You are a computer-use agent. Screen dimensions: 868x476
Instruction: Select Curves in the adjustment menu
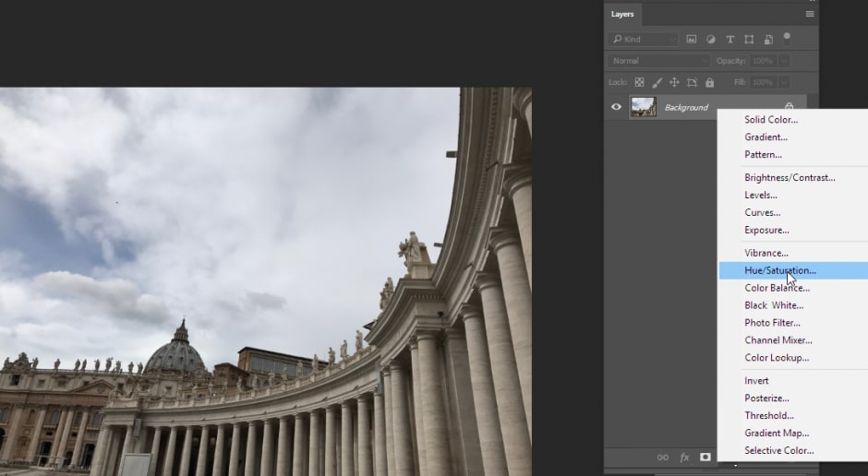[x=762, y=212]
